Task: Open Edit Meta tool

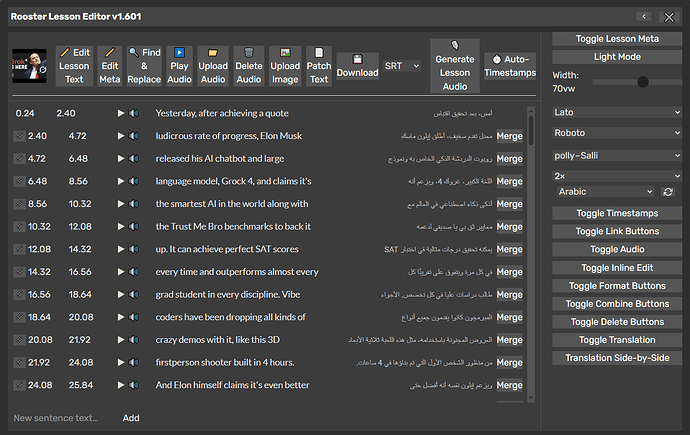Action: click(x=110, y=66)
